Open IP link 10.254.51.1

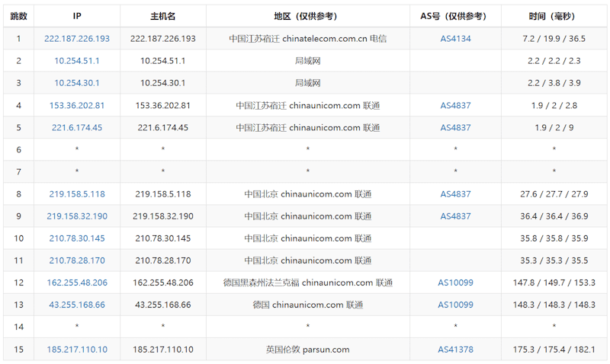pyautogui.click(x=77, y=61)
